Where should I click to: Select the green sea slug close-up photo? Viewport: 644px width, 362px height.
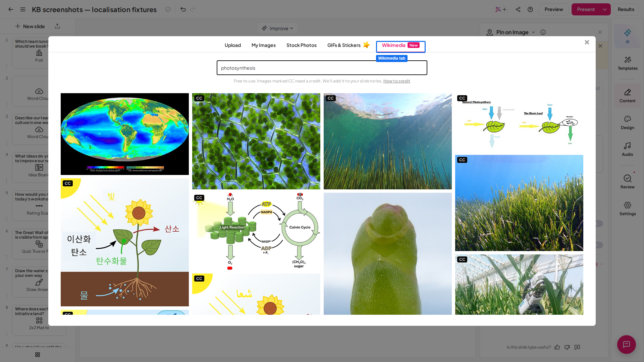(x=388, y=254)
